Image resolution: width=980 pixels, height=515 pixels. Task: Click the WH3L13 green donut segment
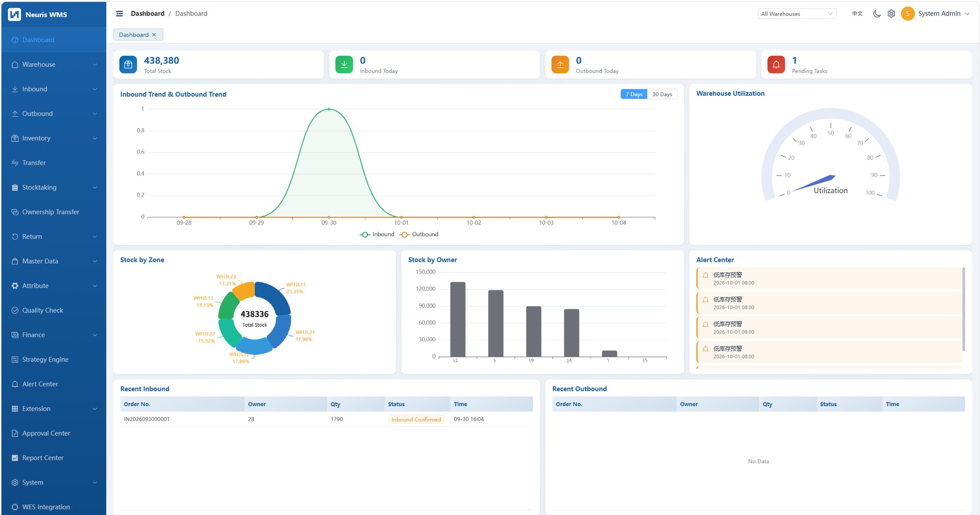pos(229,307)
